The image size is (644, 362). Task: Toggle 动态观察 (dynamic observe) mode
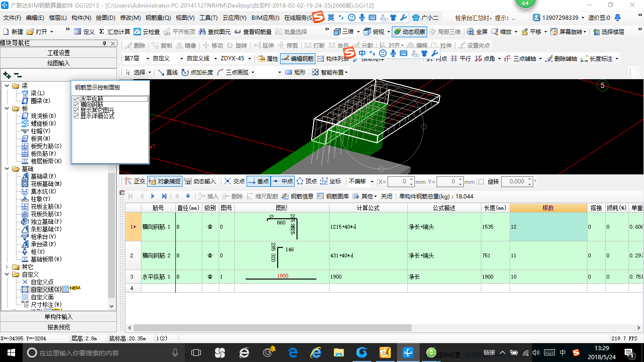pos(409,32)
